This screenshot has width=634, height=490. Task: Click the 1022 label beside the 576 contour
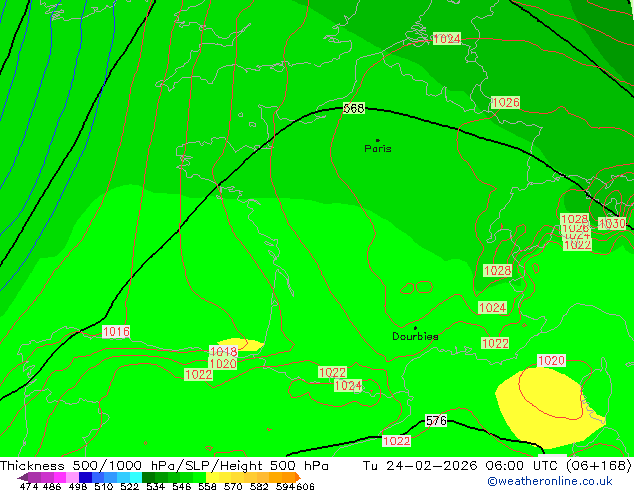[x=397, y=441]
